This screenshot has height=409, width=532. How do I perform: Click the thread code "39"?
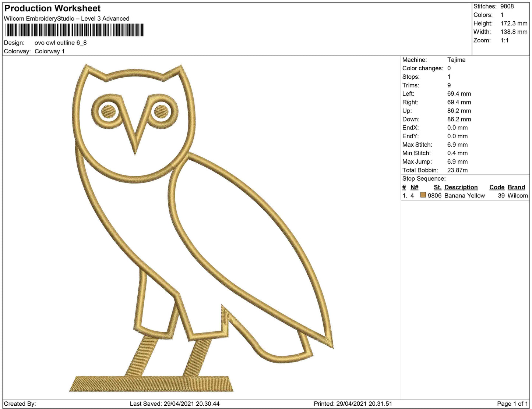(x=501, y=195)
